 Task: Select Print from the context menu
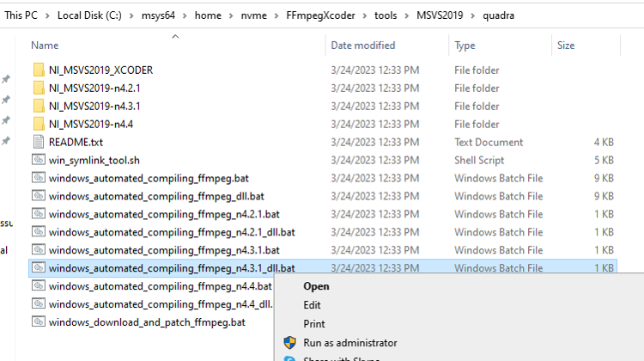tap(314, 324)
